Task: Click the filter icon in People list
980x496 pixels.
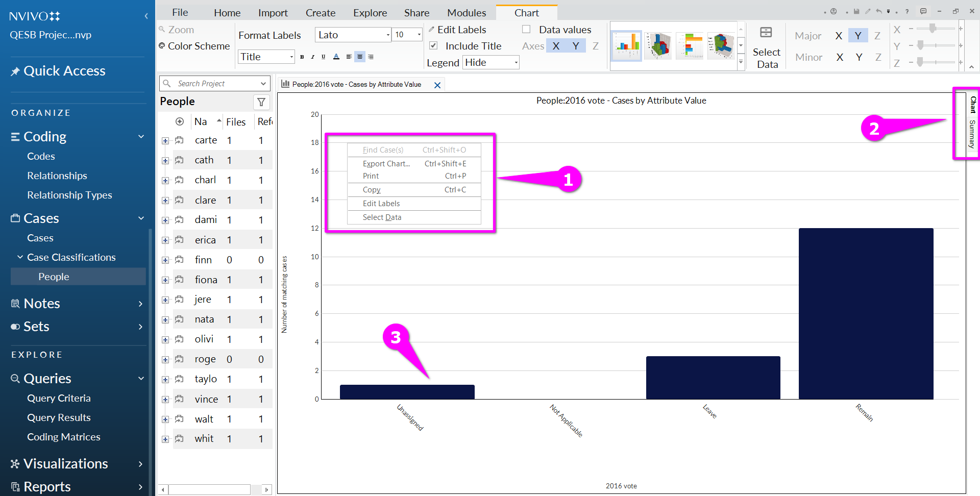Action: tap(261, 102)
